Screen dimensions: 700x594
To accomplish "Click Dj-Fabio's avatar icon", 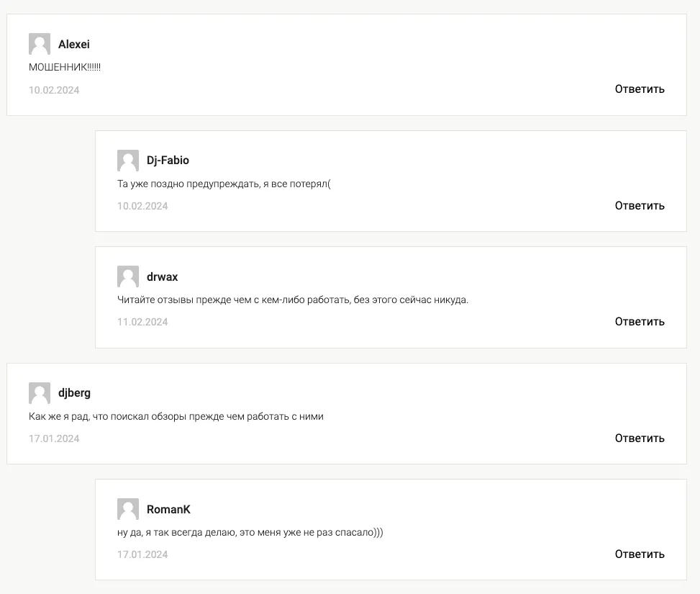I will 127,161.
